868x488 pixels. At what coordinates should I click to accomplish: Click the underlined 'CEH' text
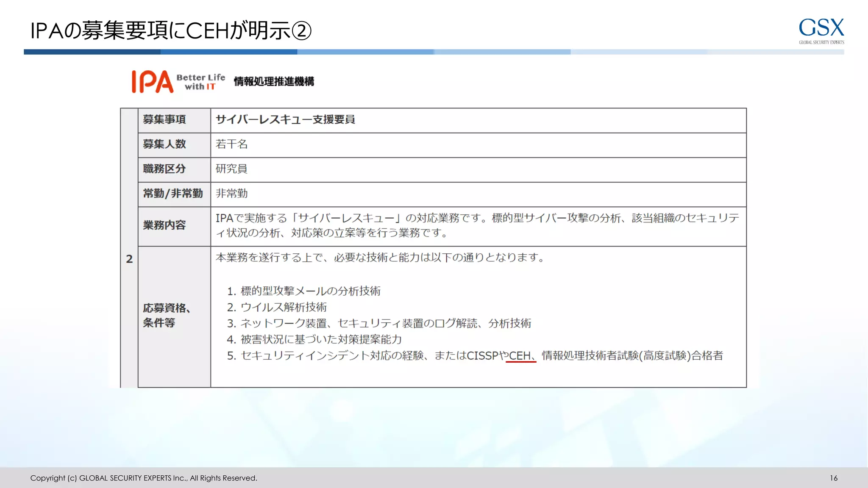520,356
